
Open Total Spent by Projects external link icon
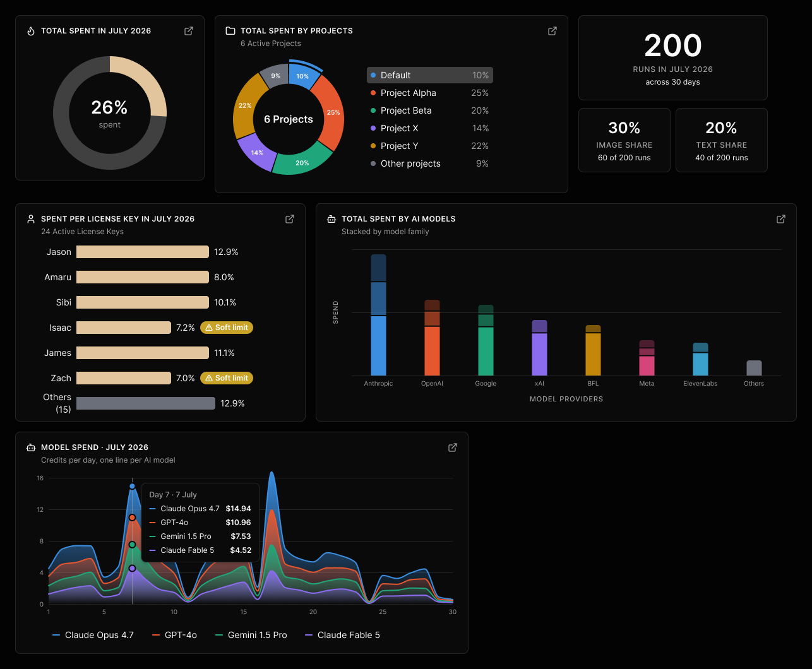tap(552, 31)
